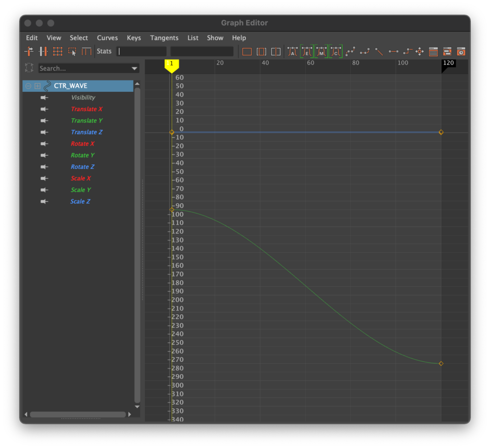Toggle the mute icon beside Rotate X

45,144
